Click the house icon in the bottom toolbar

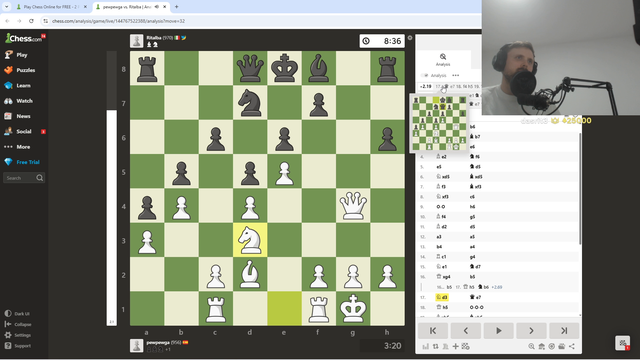tap(542, 347)
